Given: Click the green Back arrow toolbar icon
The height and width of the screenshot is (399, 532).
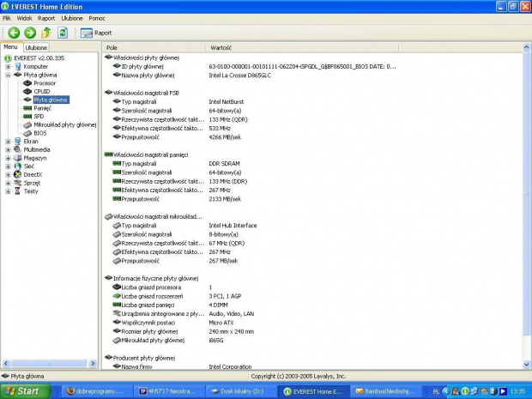Looking at the screenshot, I should (14, 33).
